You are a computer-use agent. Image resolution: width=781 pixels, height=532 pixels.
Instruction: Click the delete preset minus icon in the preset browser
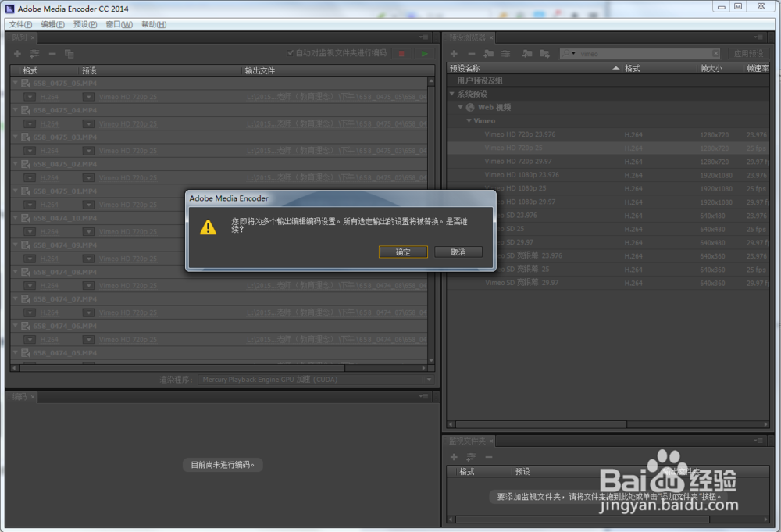pyautogui.click(x=471, y=54)
